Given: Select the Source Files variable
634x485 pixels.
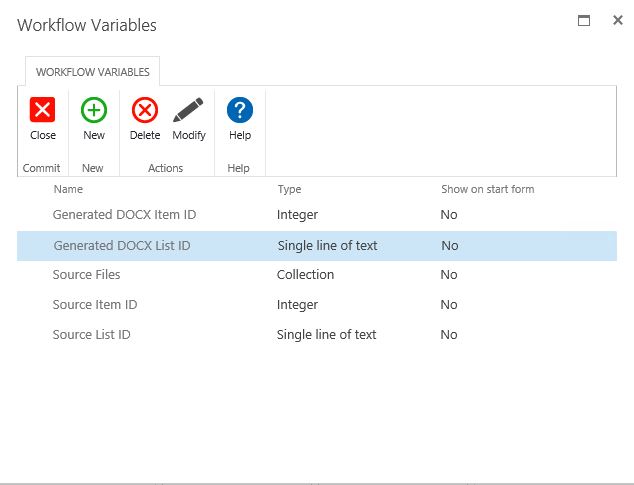Looking at the screenshot, I should tap(86, 274).
